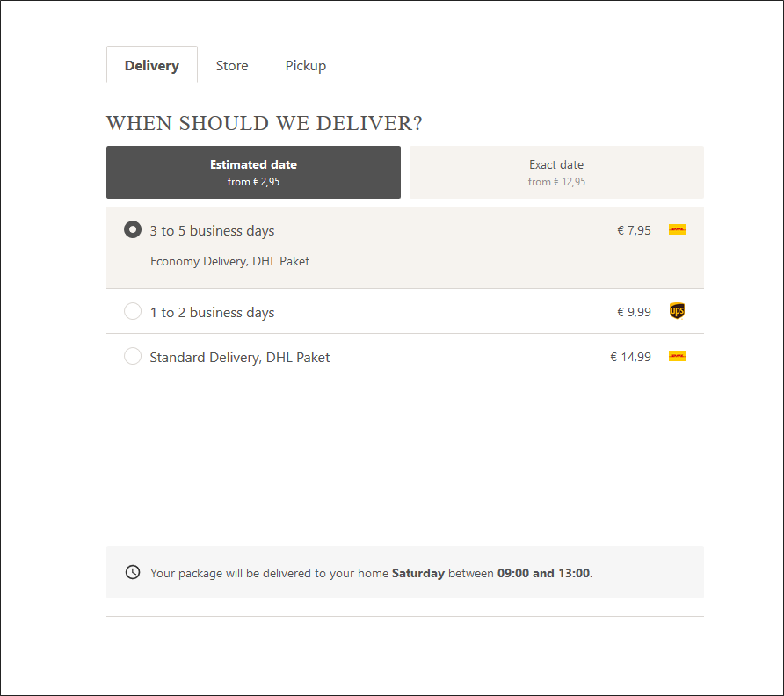The image size is (784, 696).
Task: Click the 1 to 2 business days label
Action: 212,313
